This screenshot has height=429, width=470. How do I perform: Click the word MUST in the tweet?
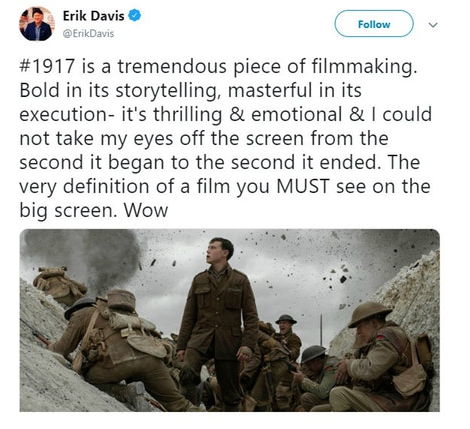(303, 186)
